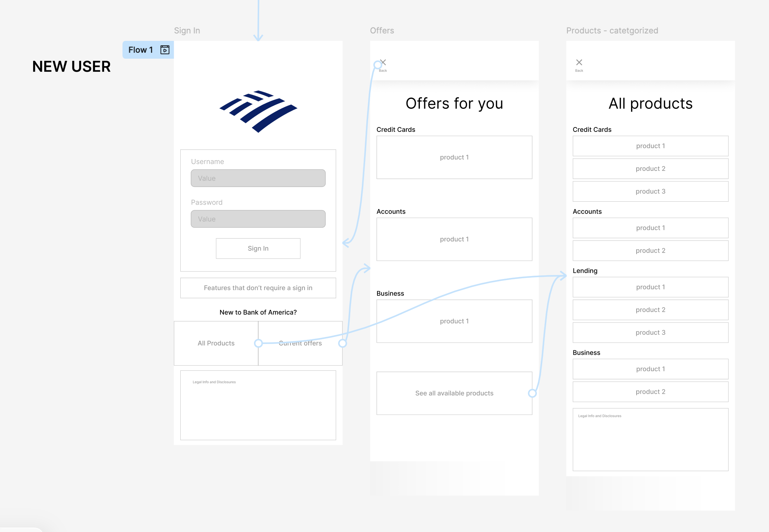Select product 3 under All products Lending

pos(650,332)
